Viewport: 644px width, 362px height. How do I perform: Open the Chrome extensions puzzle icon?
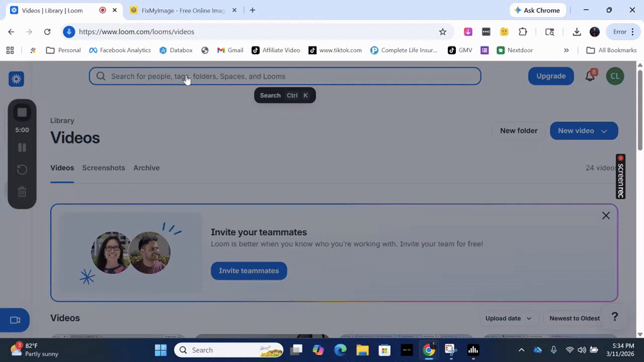pos(523,31)
